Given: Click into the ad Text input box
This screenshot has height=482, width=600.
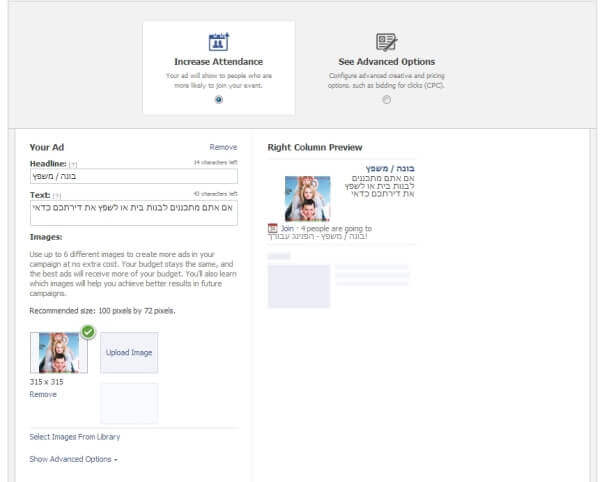Looking at the screenshot, I should pos(133,212).
